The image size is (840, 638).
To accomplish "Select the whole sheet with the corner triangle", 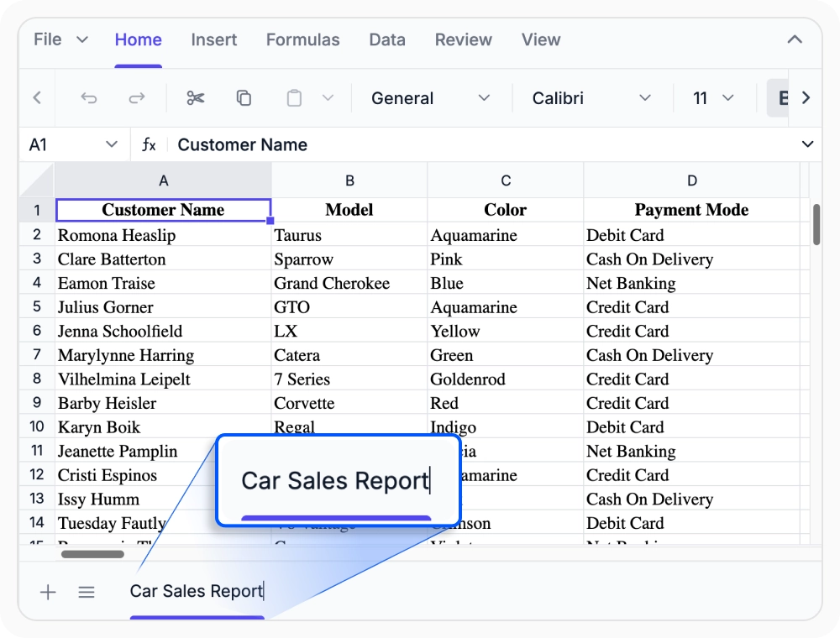I will click(x=37, y=181).
